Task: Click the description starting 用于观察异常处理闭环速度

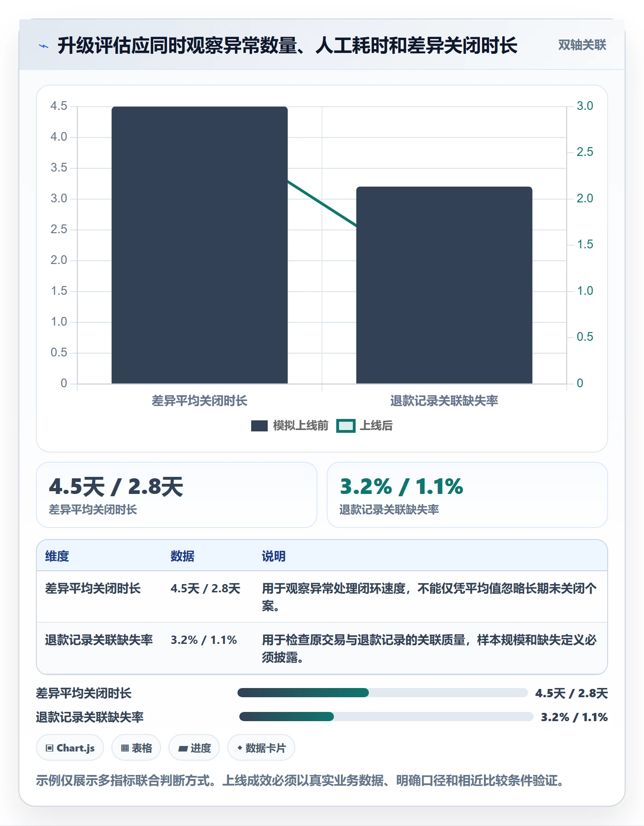Action: click(x=430, y=597)
